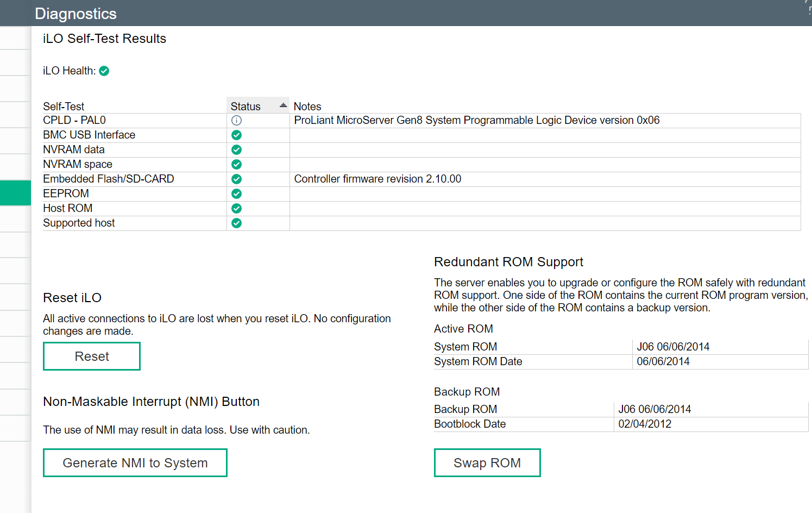Viewport: 812px width, 513px height.
Task: Select the 'Embedded Flash/SD-CARD' row label
Action: [x=109, y=179]
